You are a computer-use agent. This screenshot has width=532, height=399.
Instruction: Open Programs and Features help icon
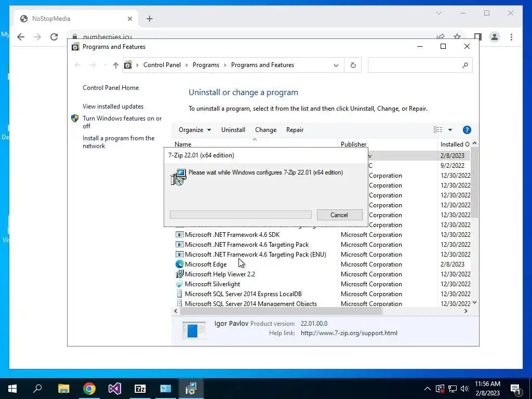(x=467, y=130)
